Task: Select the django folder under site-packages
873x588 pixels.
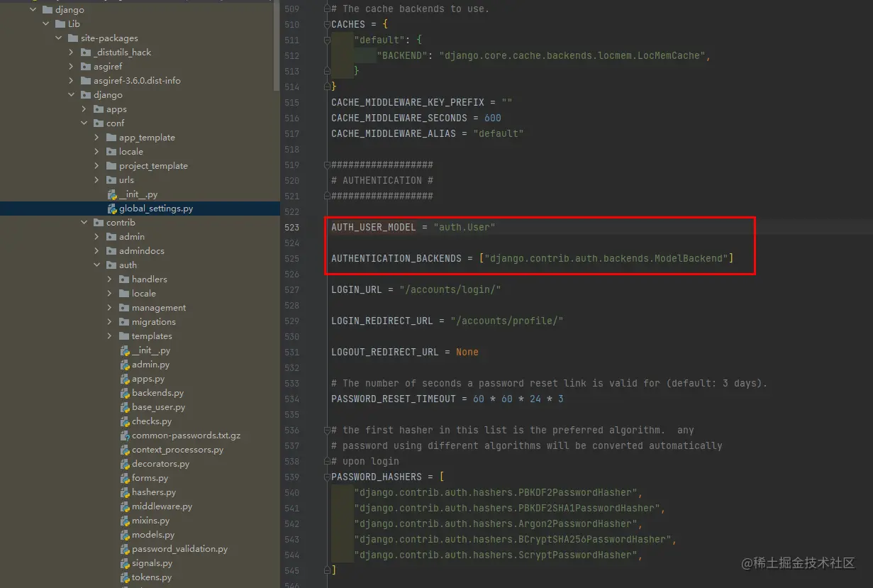Action: pos(108,95)
